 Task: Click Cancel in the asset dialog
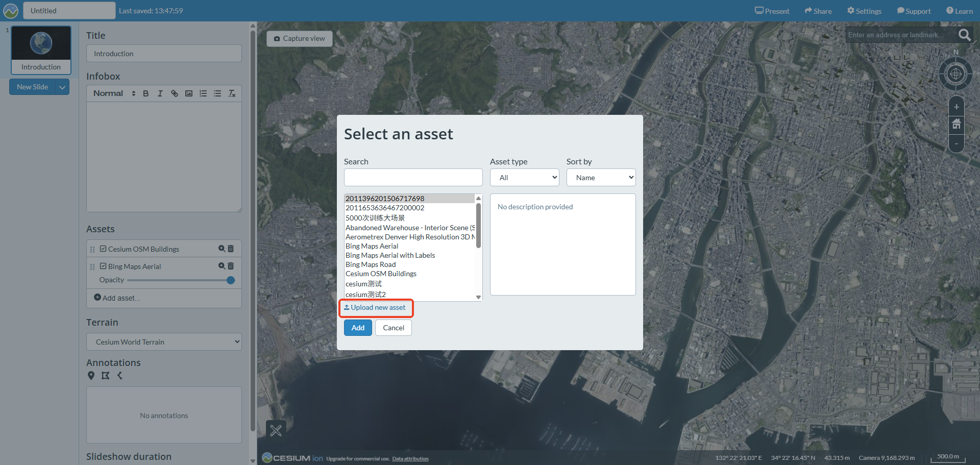tap(393, 328)
